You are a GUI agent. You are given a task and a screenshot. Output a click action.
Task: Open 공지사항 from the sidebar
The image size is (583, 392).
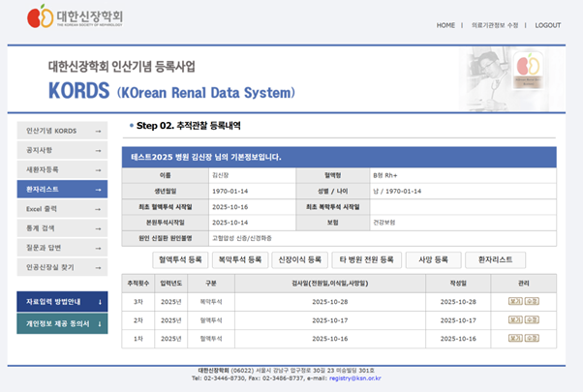pos(62,150)
